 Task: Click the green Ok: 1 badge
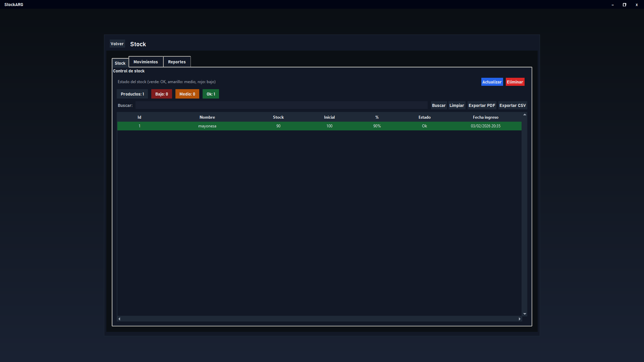point(211,94)
